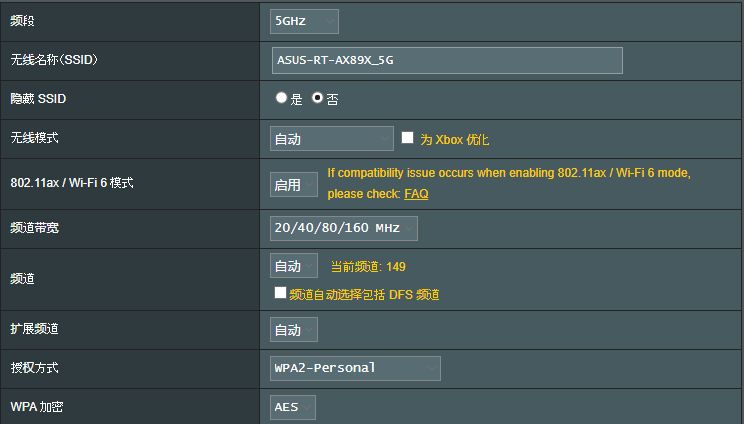This screenshot has width=744, height=424.
Task: Click the 频道带宽 row label
Action: [35, 228]
